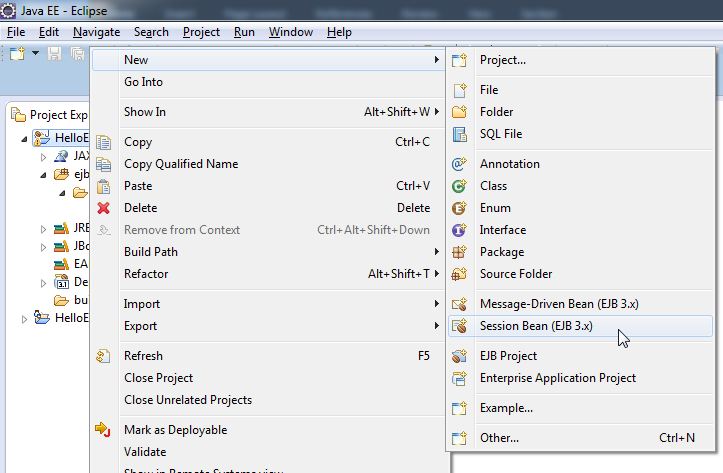Image resolution: width=723 pixels, height=473 pixels.
Task: Click the Enum icon in submenu
Action: tap(460, 208)
